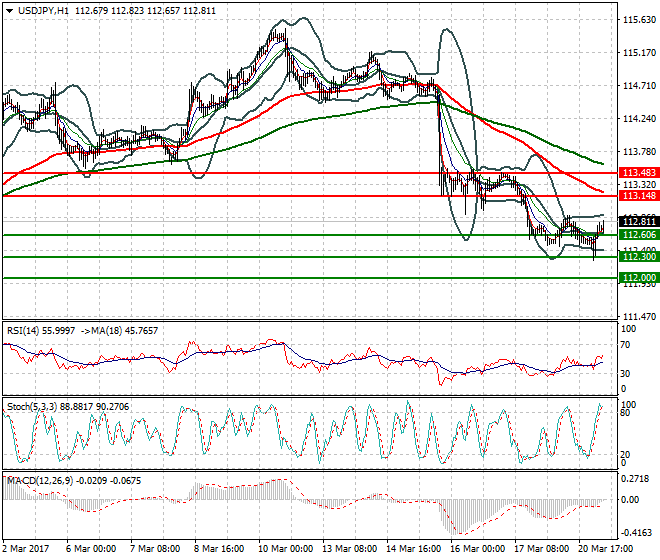The width and height of the screenshot is (660, 560).
Task: Click the 115.170 price scale value
Action: coord(639,53)
